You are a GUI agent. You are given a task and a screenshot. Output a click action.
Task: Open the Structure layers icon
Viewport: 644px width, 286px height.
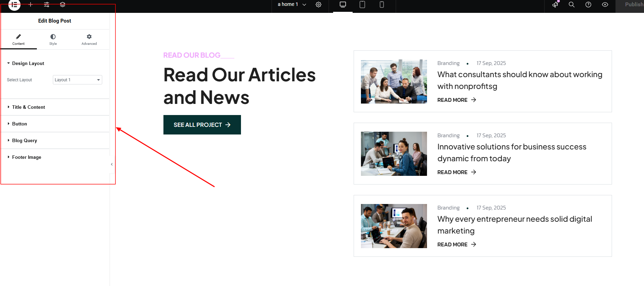63,5
